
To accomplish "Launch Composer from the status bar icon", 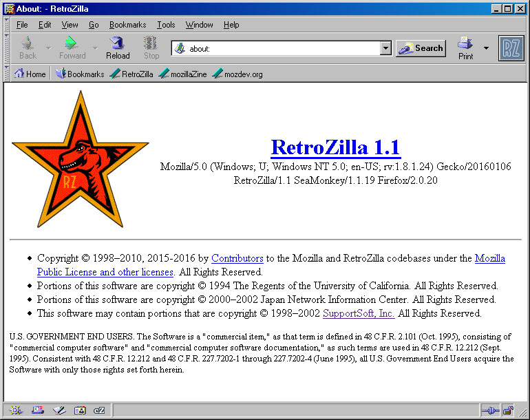I will [x=59, y=410].
